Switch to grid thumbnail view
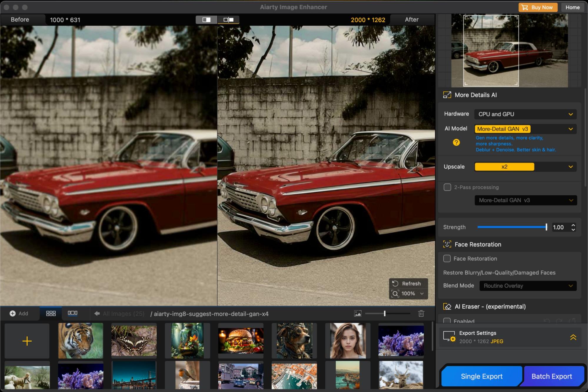The image size is (588, 392). point(51,314)
